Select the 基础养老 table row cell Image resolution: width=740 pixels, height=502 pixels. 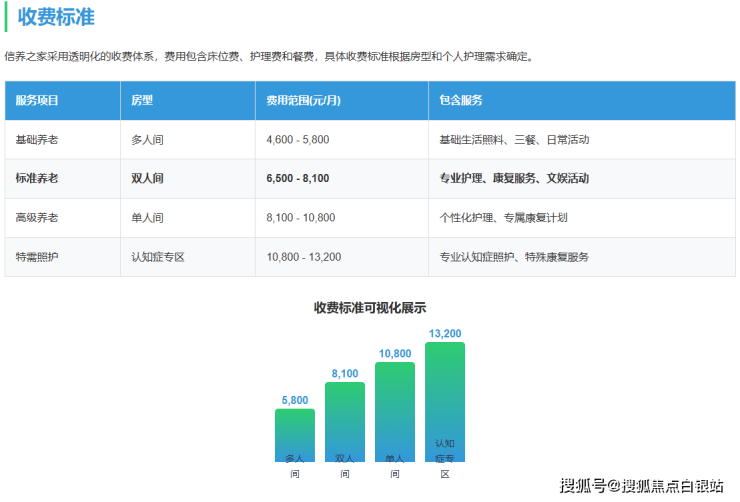(37, 140)
